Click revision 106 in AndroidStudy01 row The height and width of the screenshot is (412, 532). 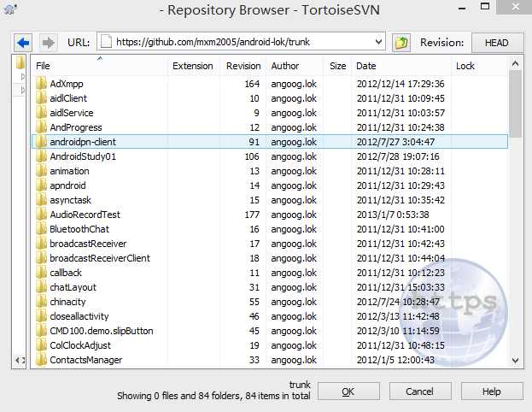pos(252,156)
